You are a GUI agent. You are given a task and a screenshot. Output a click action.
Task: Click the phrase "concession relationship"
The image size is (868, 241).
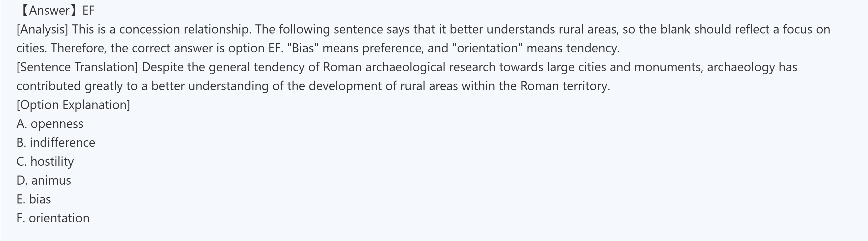pyautogui.click(x=185, y=29)
